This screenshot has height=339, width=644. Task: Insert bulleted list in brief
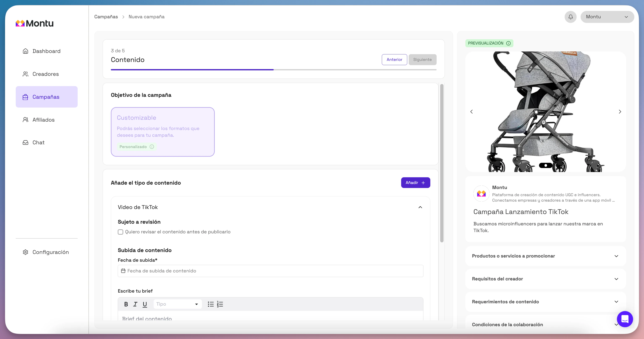pyautogui.click(x=211, y=304)
